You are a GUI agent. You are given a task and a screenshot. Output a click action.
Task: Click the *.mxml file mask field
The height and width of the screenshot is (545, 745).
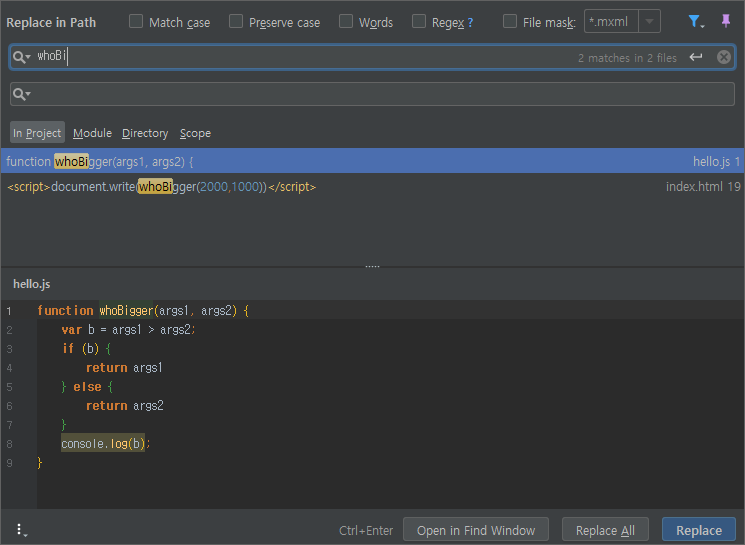coord(611,21)
